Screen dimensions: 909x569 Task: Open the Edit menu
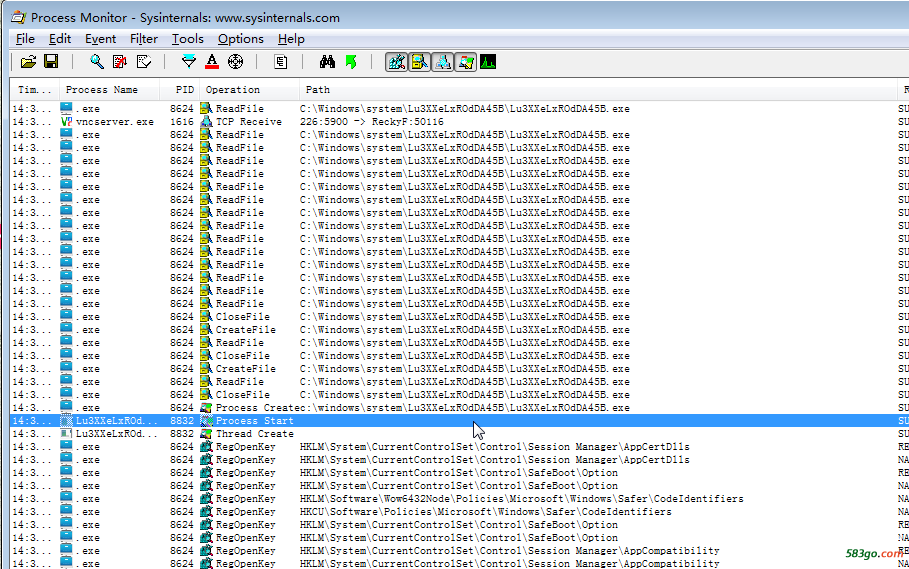[60, 39]
